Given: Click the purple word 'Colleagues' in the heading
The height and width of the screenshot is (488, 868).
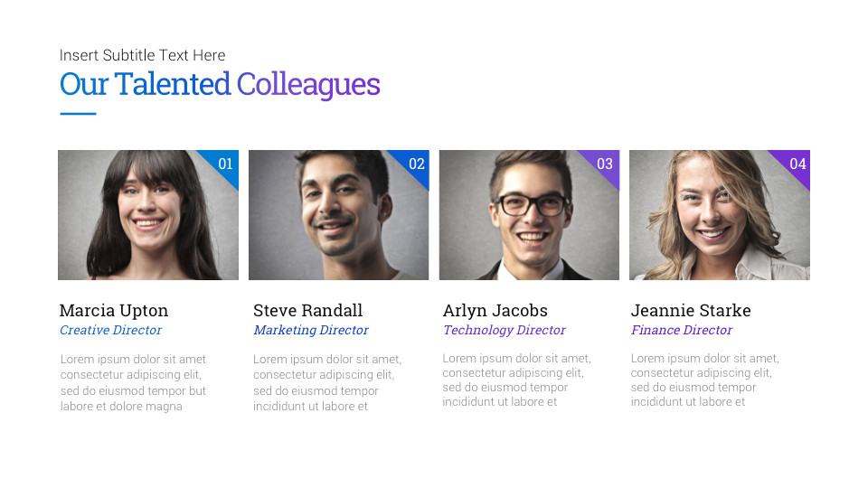Looking at the screenshot, I should 308,84.
